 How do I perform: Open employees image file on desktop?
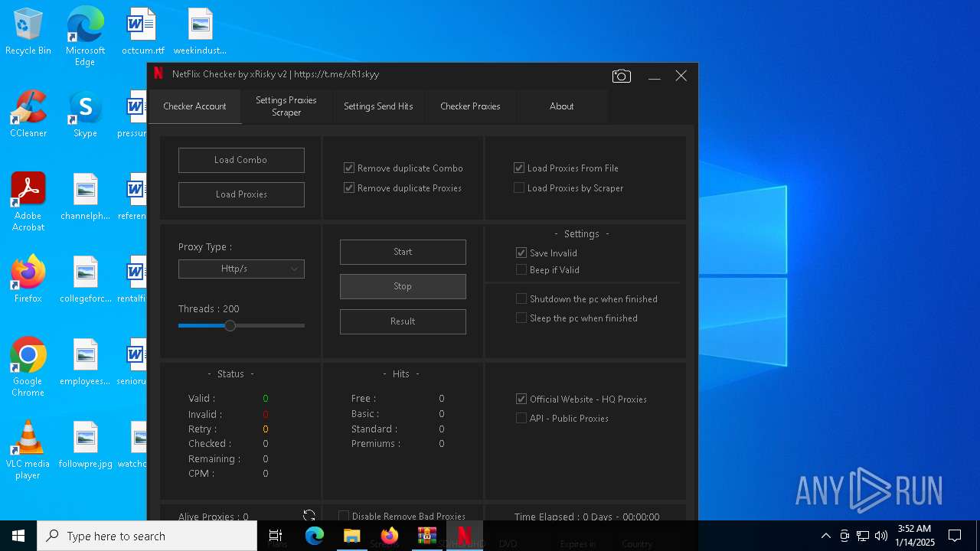pyautogui.click(x=85, y=363)
